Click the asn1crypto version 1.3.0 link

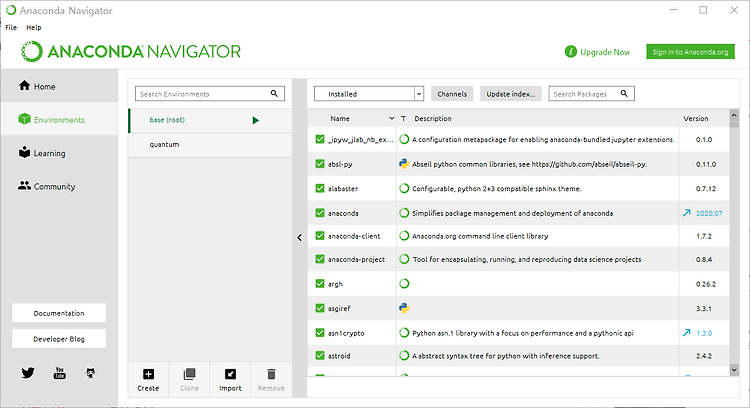[704, 333]
